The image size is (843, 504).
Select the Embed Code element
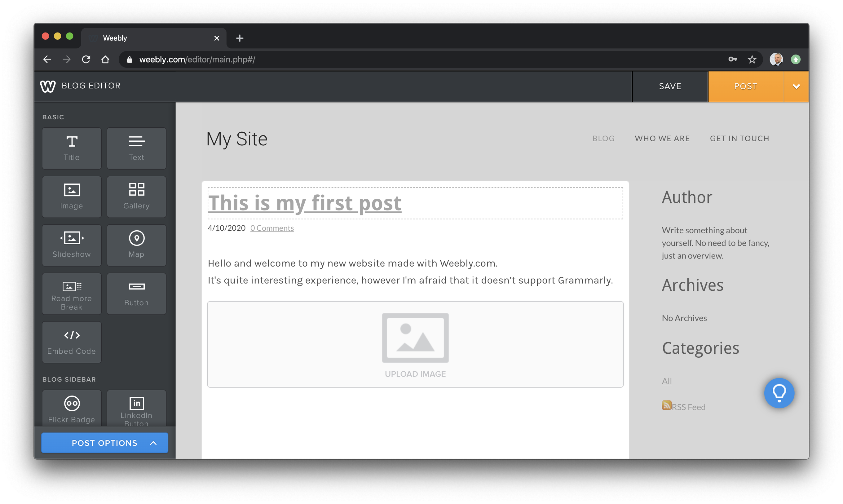(72, 342)
